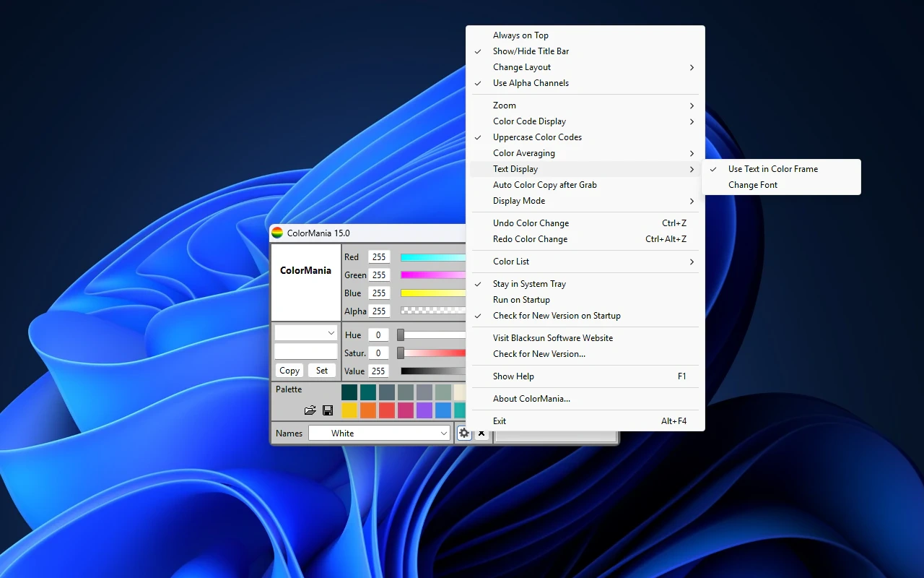Click the save palette floppy disk icon
Screen dimensions: 924x578
coord(328,410)
